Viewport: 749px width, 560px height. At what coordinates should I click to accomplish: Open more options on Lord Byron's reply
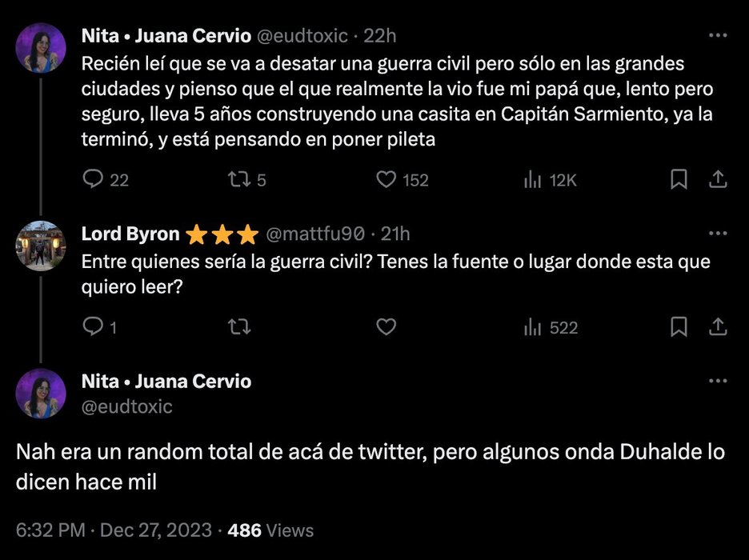(x=718, y=234)
